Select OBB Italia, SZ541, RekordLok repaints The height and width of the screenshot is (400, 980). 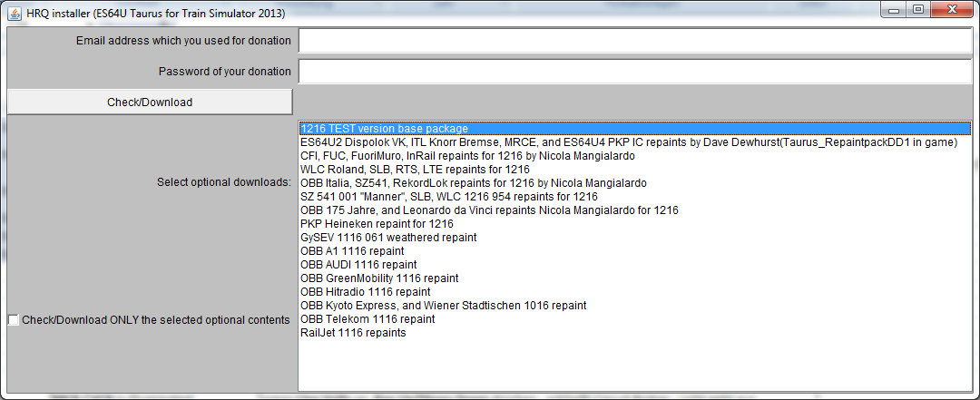pyautogui.click(x=635, y=183)
